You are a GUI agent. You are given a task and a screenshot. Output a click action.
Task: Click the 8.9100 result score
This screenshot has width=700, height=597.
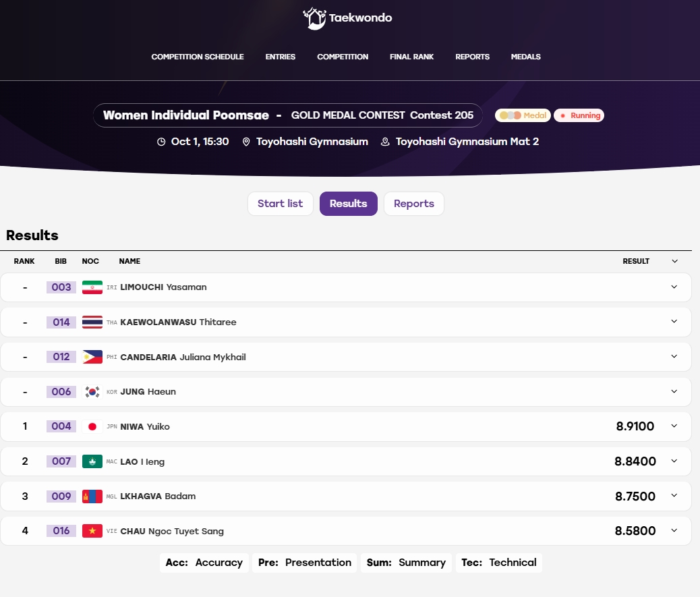[x=635, y=426]
